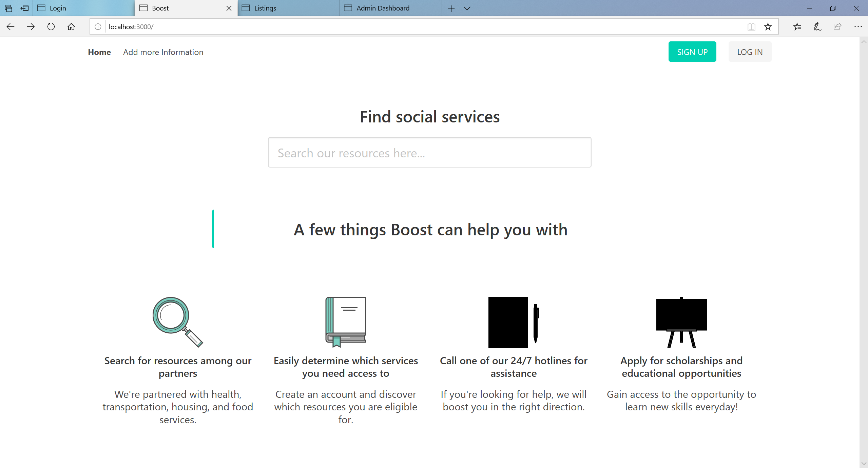Click the magnifying glass illustration

click(178, 322)
